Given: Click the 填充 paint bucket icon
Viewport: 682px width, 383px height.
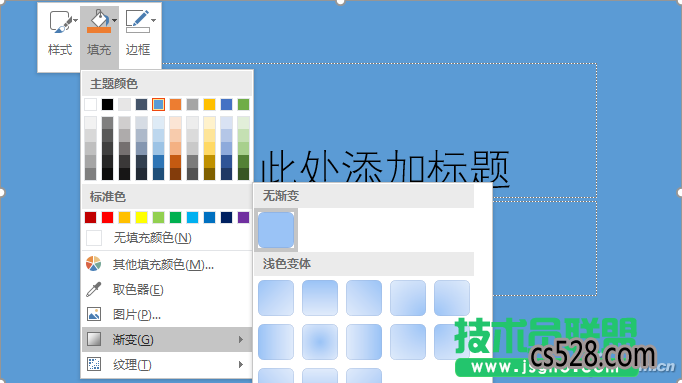Looking at the screenshot, I should (99, 21).
